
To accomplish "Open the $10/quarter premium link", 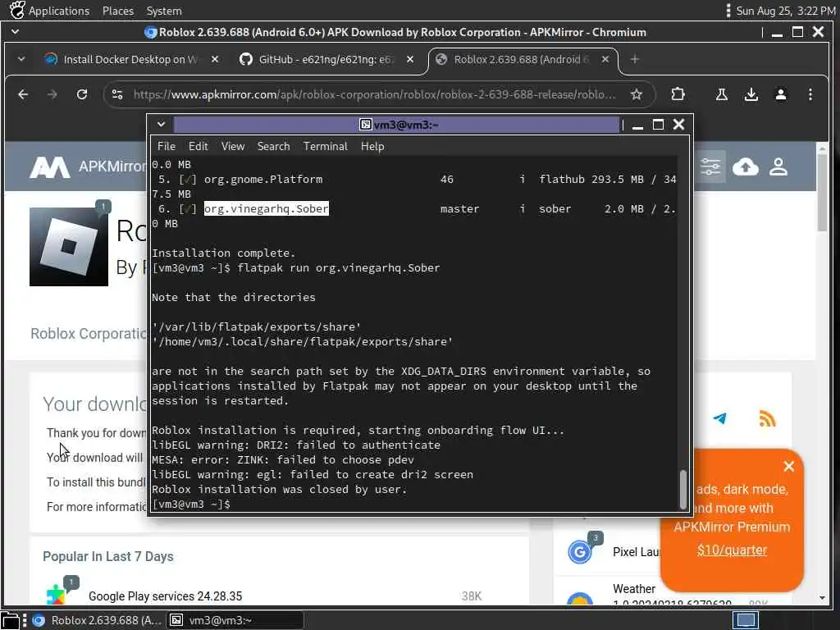I will [x=732, y=550].
